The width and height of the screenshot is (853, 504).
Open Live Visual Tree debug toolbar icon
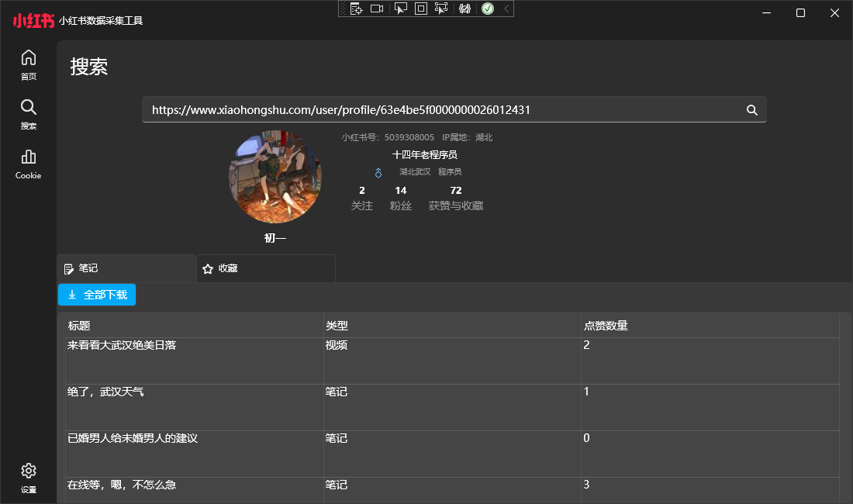[356, 9]
